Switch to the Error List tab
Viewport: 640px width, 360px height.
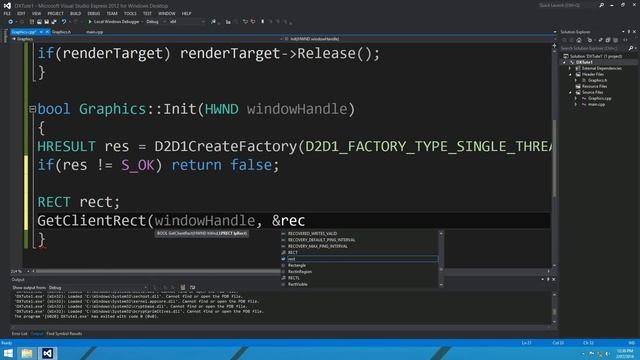[19, 334]
